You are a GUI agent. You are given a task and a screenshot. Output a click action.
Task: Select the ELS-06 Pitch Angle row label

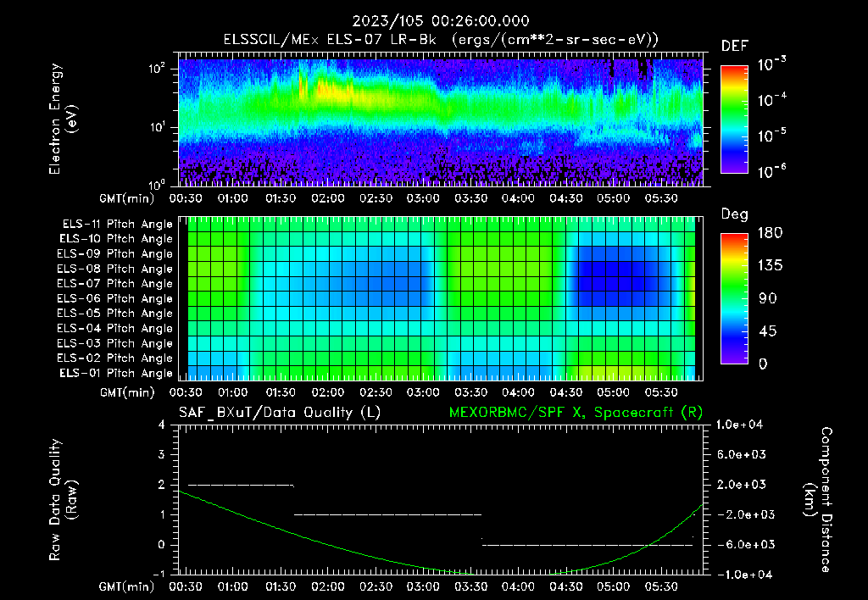pyautogui.click(x=115, y=298)
